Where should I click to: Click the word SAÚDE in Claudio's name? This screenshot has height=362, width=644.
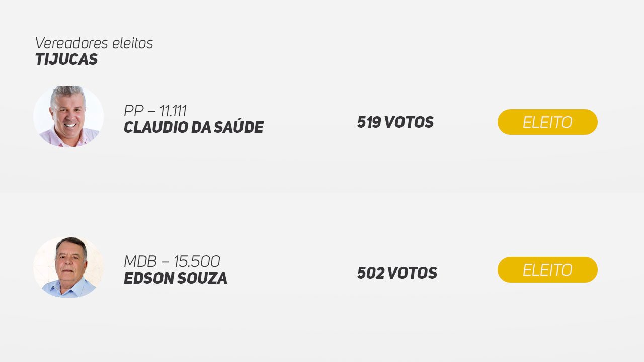point(238,127)
